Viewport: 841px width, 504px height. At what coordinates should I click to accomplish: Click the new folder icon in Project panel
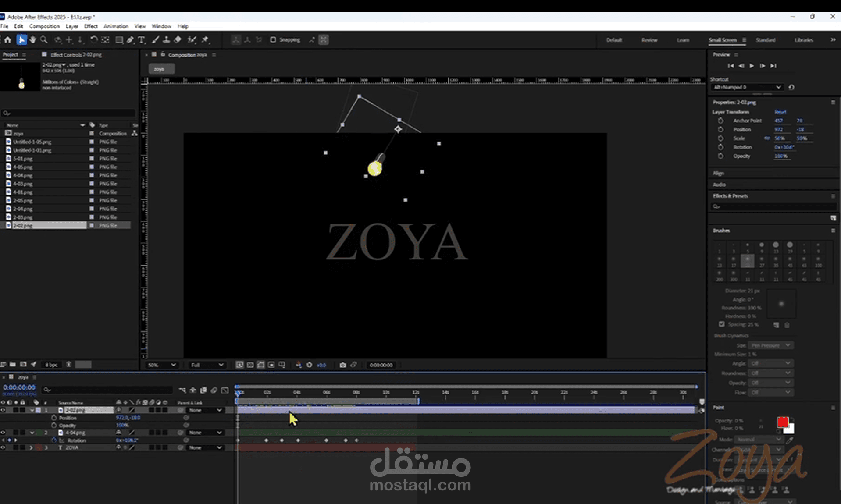point(13,364)
